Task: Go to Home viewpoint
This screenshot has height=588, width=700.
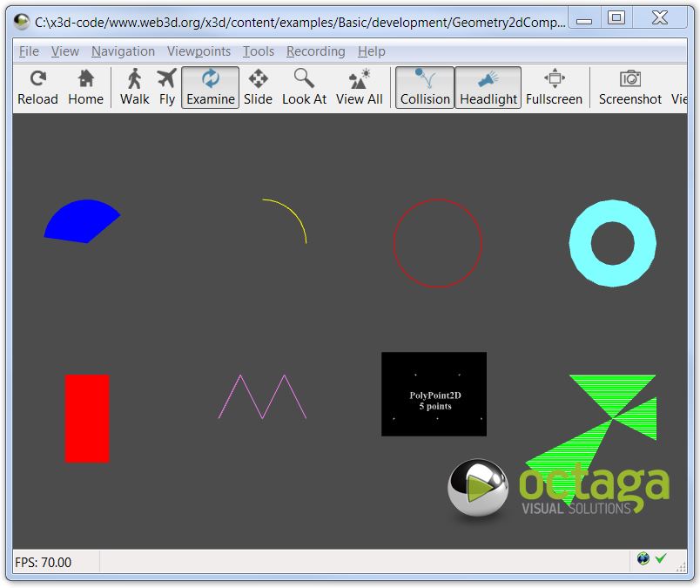Action: (x=85, y=87)
